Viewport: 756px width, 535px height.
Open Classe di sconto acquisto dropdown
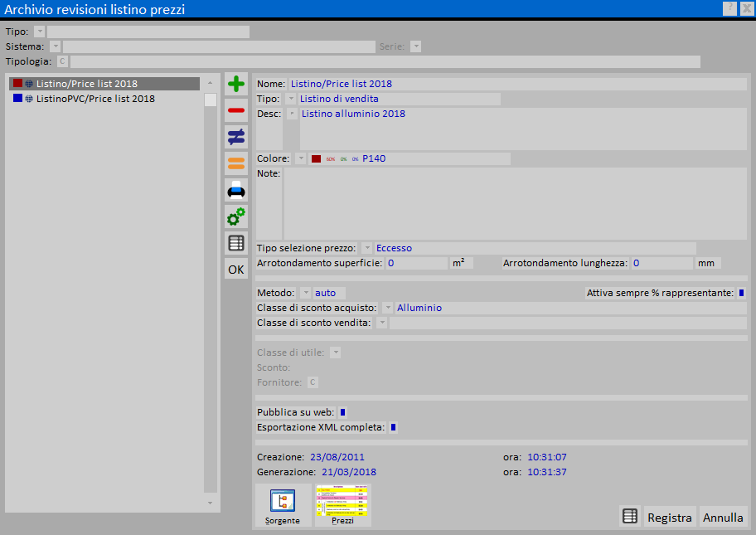[388, 309]
